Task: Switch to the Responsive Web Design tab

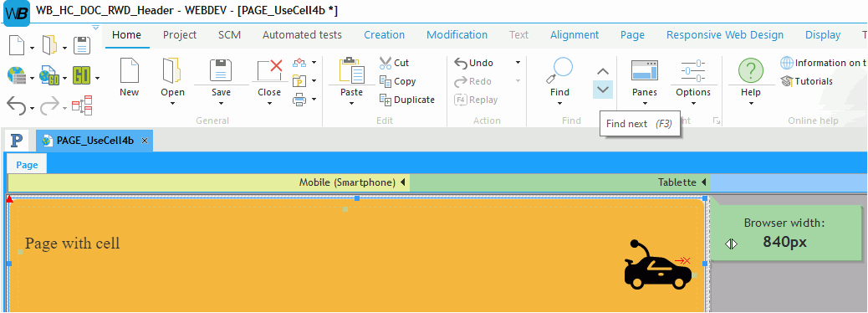Action: point(725,35)
